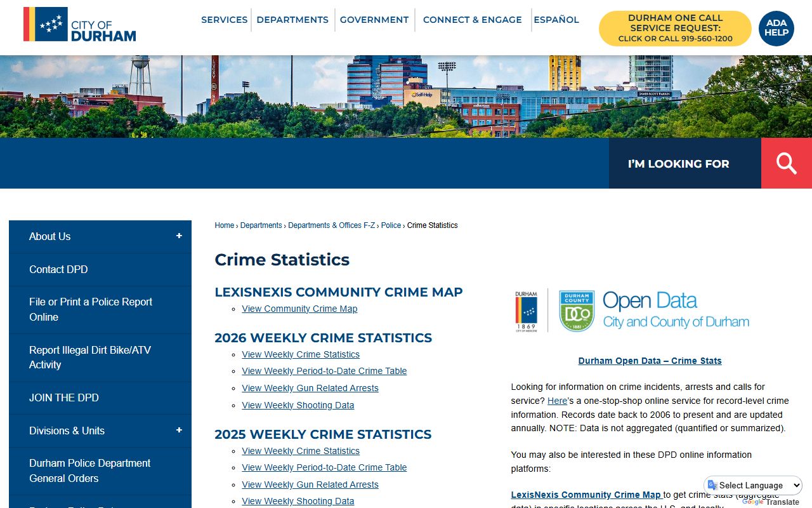Expand the About Us sidebar submenu

(179, 236)
